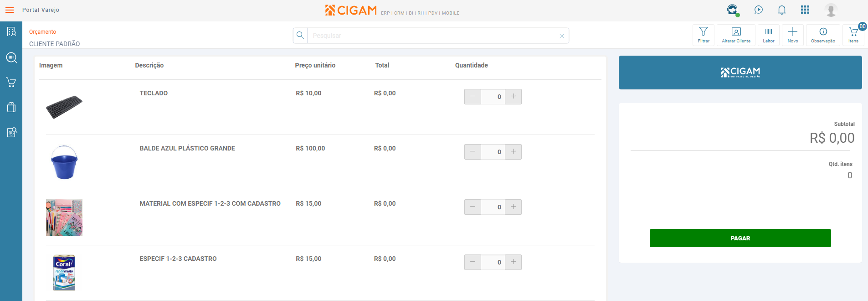Image resolution: width=868 pixels, height=301 pixels.
Task: Increase quantity of TECLADO
Action: click(513, 97)
